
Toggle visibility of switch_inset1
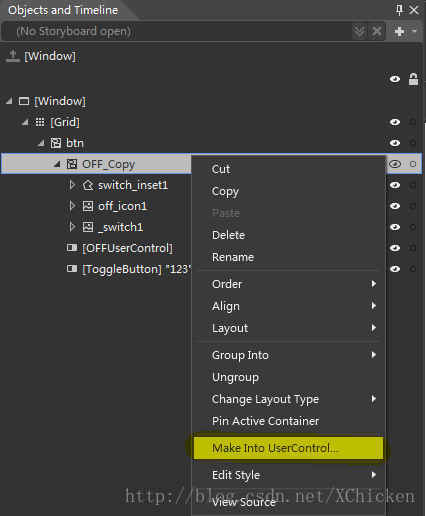pos(395,185)
